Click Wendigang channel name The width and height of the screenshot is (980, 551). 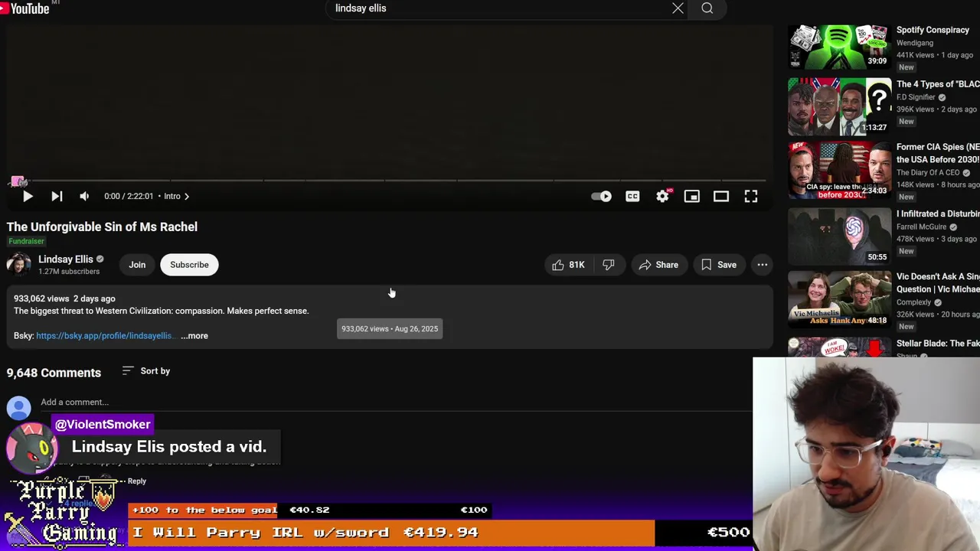(x=915, y=44)
